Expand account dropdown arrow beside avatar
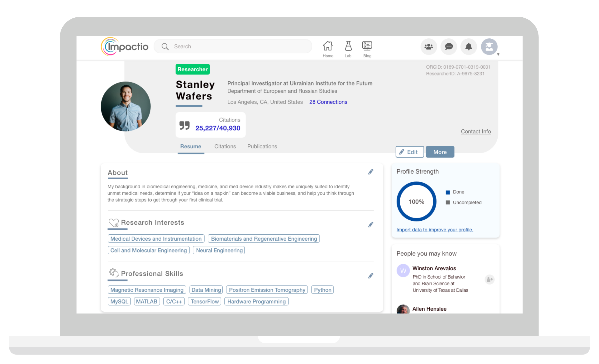Image resolution: width=599 pixels, height=364 pixels. pos(498,54)
